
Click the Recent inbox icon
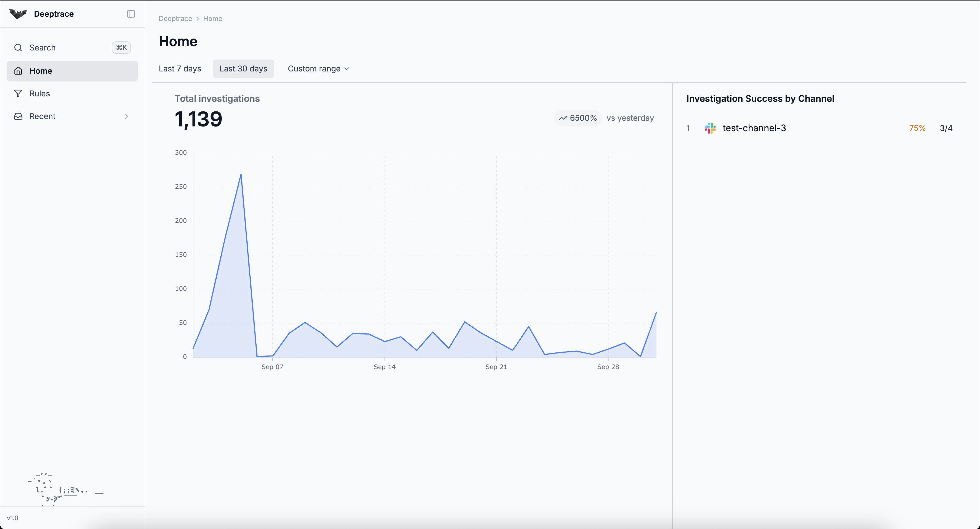pyautogui.click(x=18, y=116)
